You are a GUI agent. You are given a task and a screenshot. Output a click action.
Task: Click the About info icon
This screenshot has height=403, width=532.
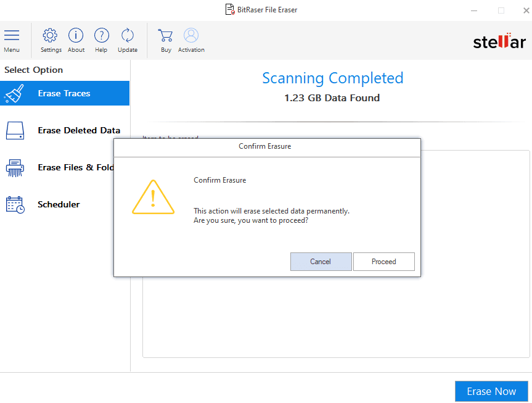pyautogui.click(x=76, y=36)
